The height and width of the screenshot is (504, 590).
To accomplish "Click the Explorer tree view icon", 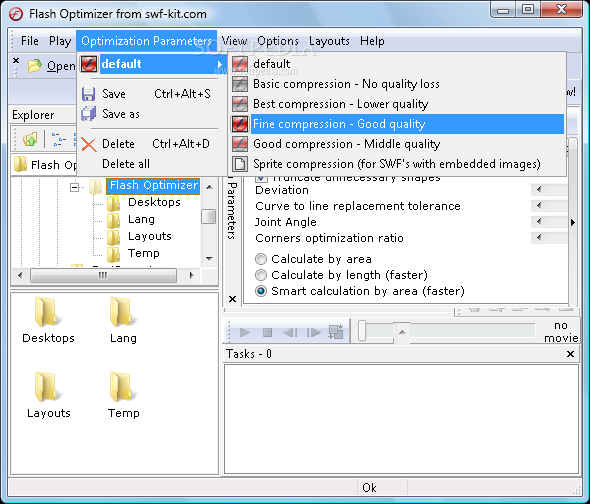I will 59,139.
